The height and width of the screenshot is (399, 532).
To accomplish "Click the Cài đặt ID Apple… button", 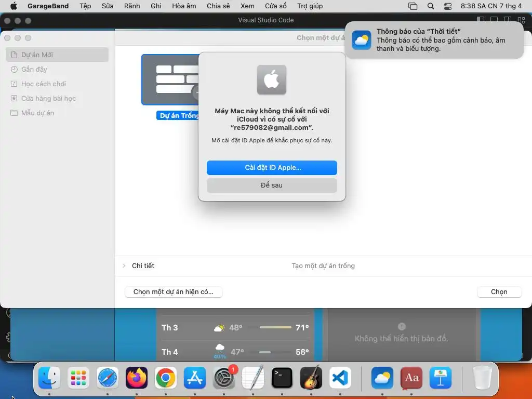I will click(272, 168).
